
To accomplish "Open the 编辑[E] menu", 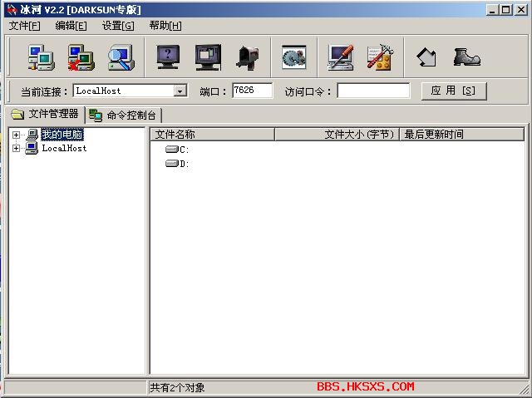I will coord(71,26).
